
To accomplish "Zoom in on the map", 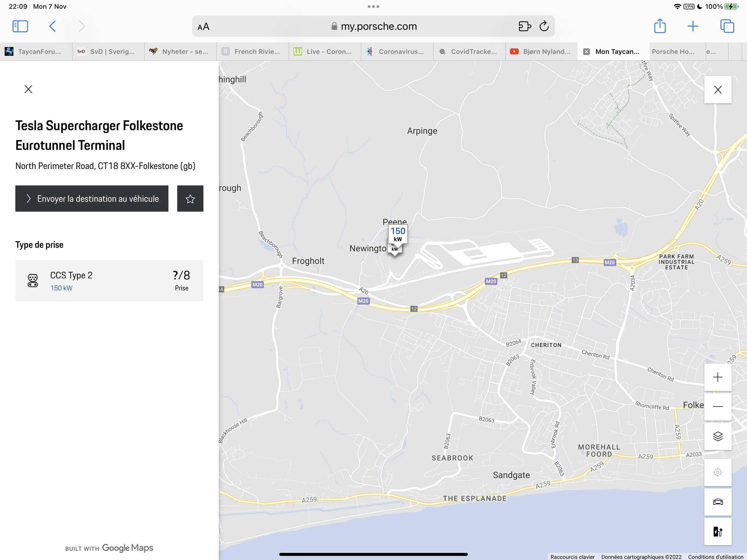I will tap(718, 377).
